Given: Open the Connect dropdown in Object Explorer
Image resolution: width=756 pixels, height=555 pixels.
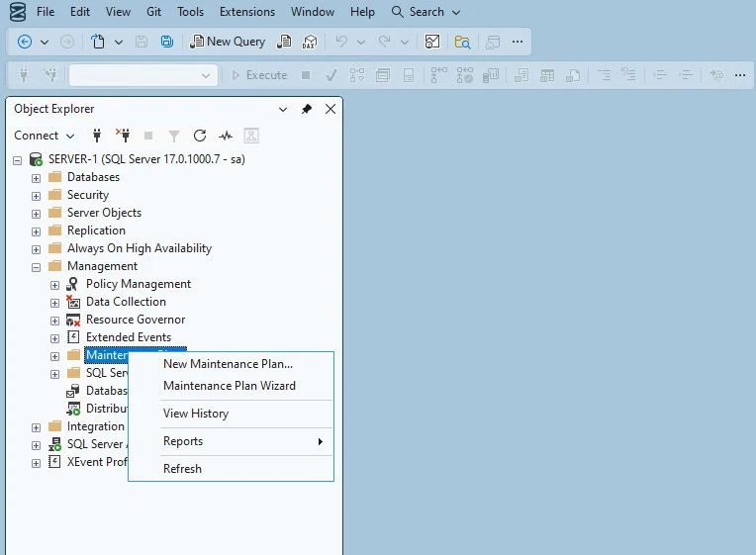Looking at the screenshot, I should 44,136.
